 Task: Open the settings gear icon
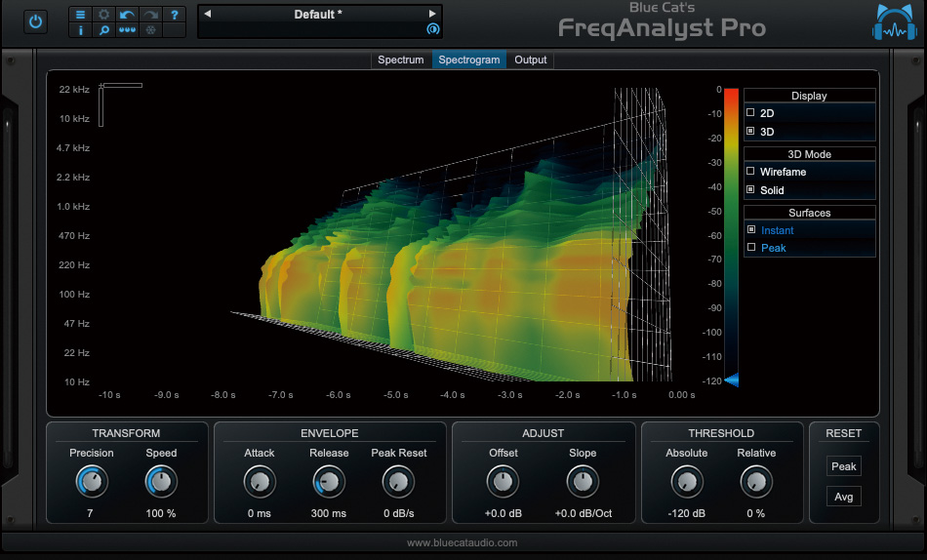[x=103, y=15]
